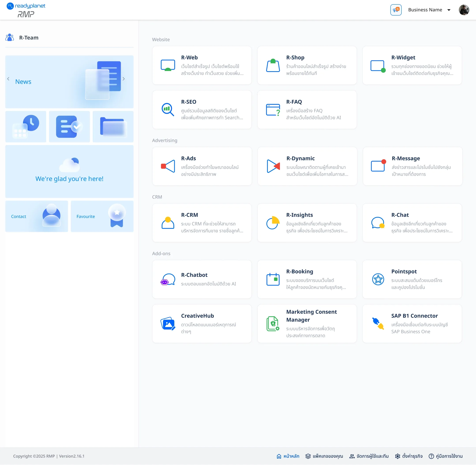Open the folder files tile

tap(113, 127)
